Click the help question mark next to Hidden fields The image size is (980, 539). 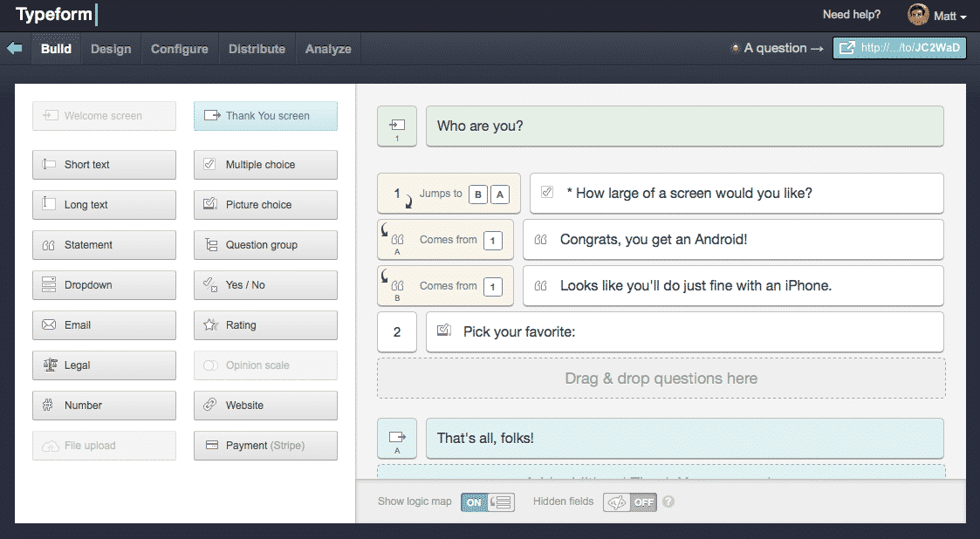tap(668, 501)
